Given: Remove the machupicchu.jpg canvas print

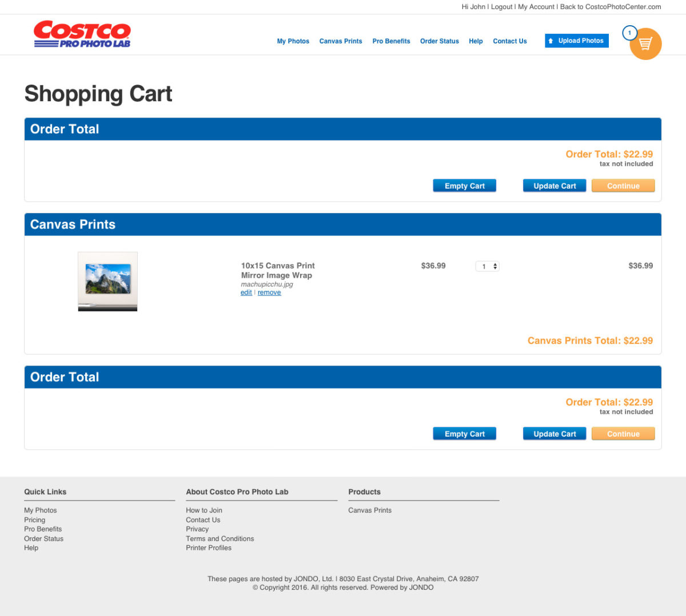Looking at the screenshot, I should click(269, 292).
